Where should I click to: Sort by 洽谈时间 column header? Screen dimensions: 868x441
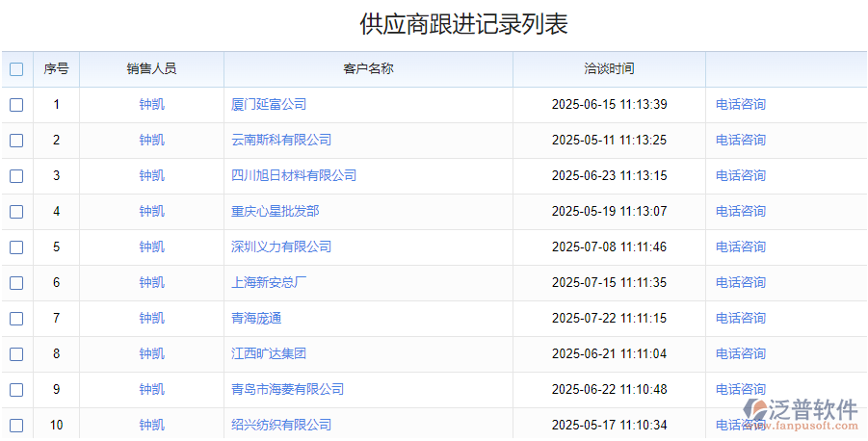pyautogui.click(x=609, y=69)
